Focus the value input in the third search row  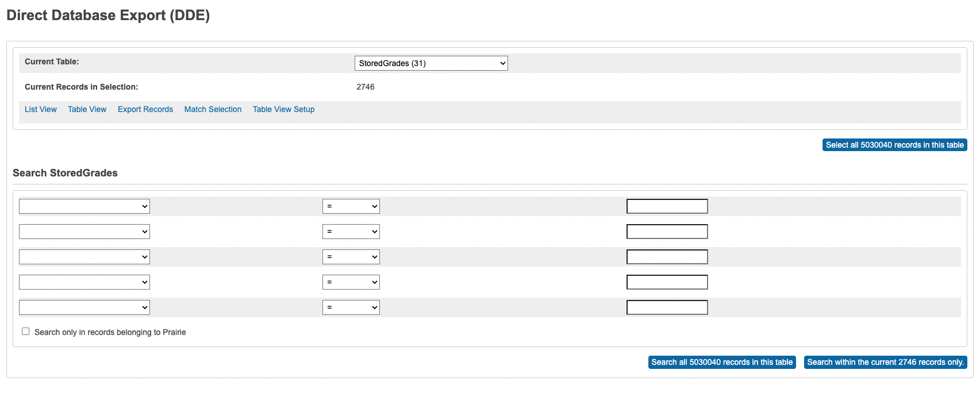click(667, 257)
